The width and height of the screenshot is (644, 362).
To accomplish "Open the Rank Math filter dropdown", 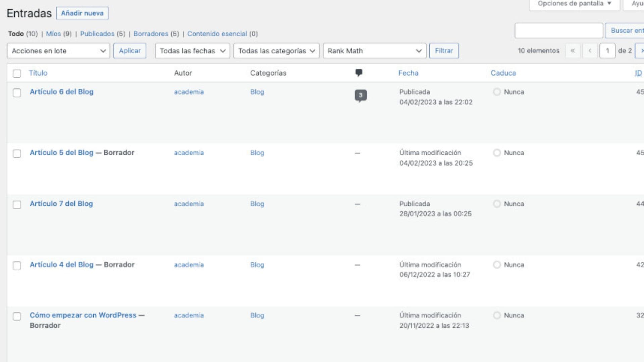I will pyautogui.click(x=375, y=51).
